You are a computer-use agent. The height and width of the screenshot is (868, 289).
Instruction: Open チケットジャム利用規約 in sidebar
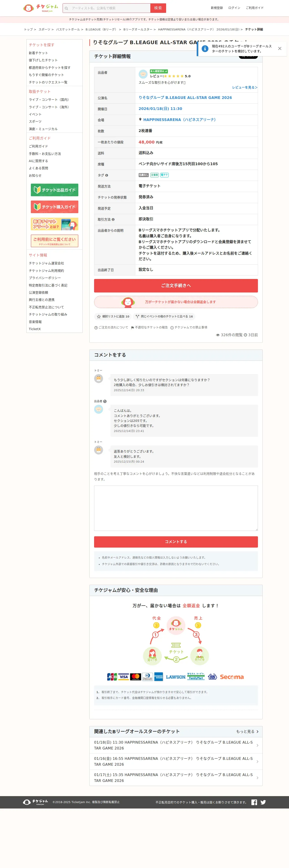(x=46, y=271)
